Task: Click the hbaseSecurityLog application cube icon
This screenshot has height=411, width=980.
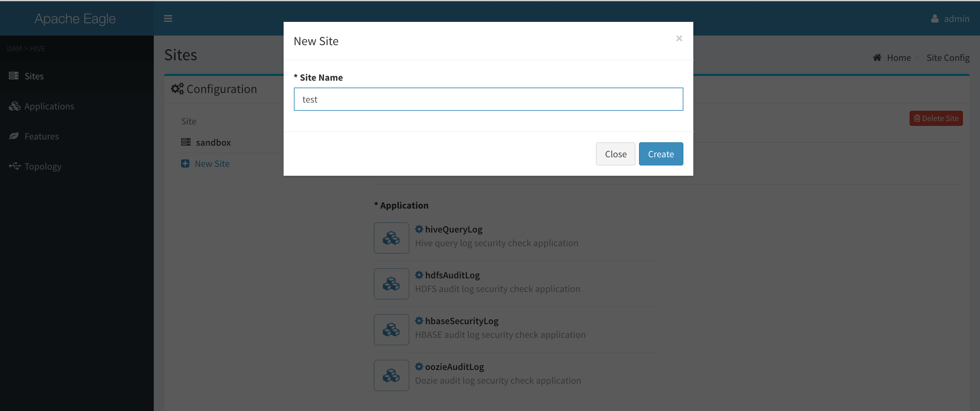Action: pos(391,330)
